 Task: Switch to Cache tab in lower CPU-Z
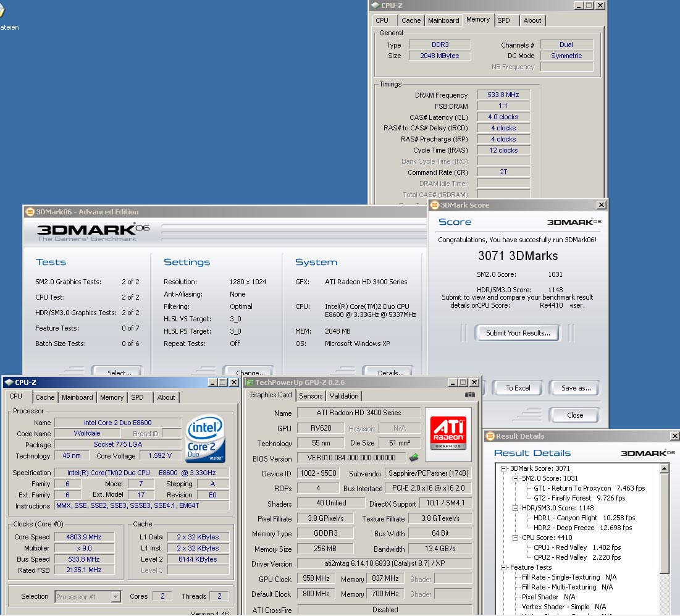coord(44,397)
